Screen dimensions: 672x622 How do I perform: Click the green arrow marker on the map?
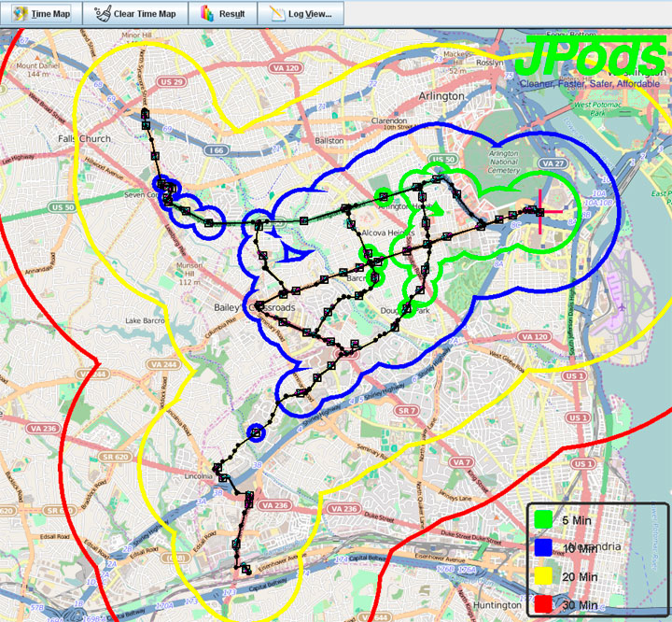(432, 209)
